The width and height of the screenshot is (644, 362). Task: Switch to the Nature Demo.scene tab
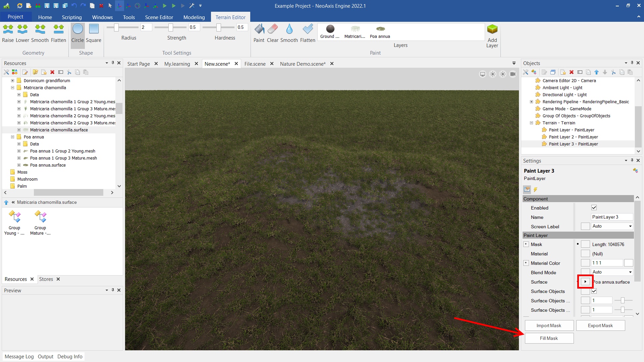pyautogui.click(x=303, y=64)
